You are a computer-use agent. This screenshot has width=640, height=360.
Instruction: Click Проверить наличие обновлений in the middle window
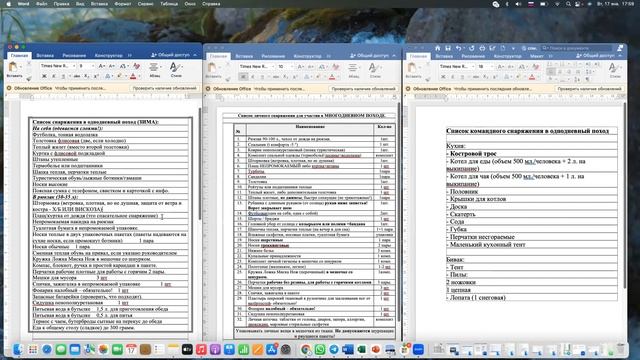(363, 88)
